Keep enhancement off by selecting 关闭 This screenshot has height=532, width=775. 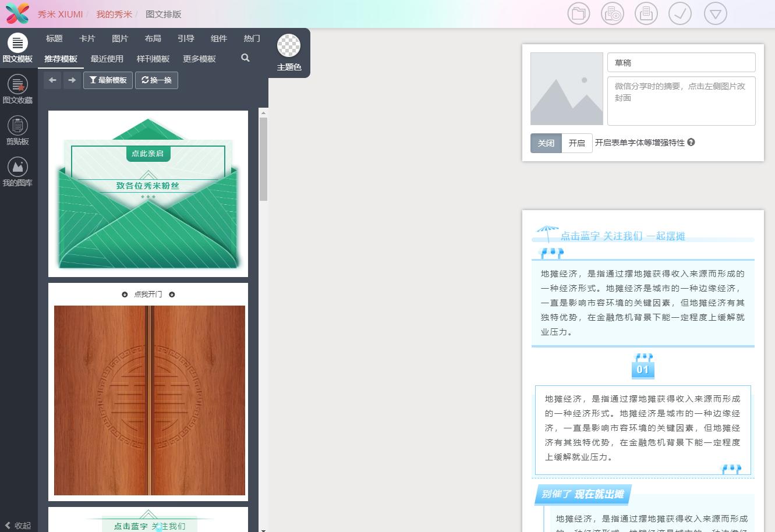point(546,143)
